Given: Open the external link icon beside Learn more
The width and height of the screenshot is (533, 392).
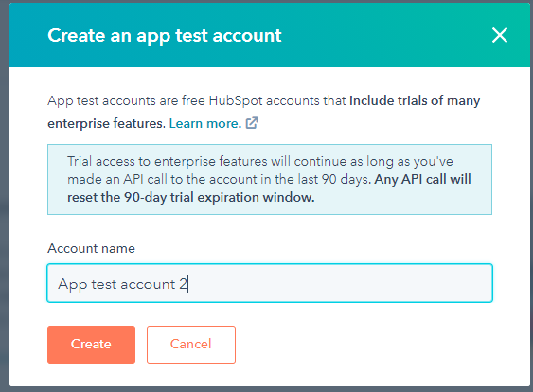Looking at the screenshot, I should [252, 123].
